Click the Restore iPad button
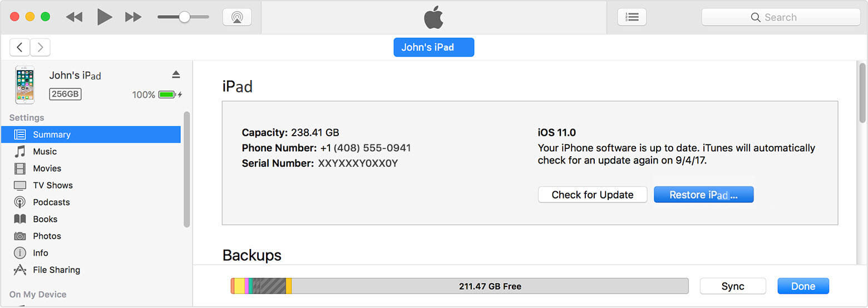The image size is (868, 308). [x=703, y=195]
